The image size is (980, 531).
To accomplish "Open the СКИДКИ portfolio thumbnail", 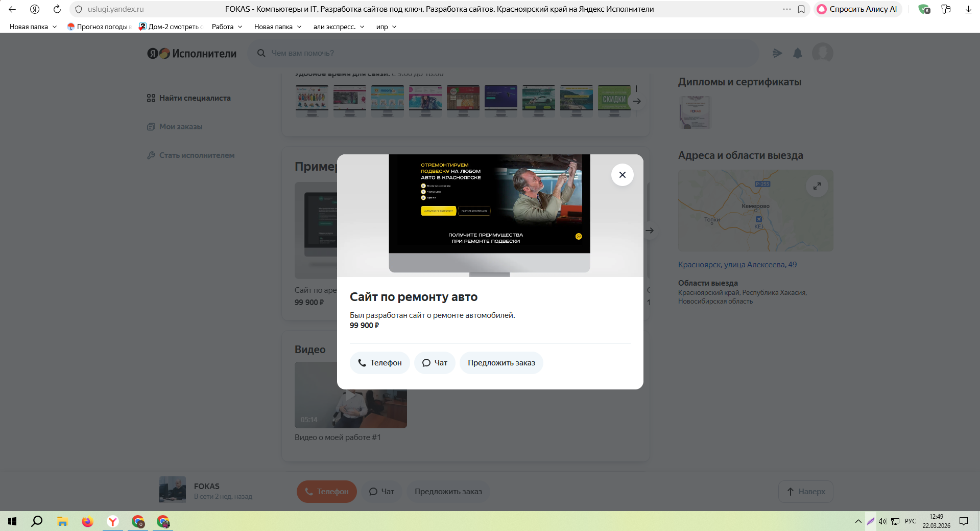I will (614, 101).
